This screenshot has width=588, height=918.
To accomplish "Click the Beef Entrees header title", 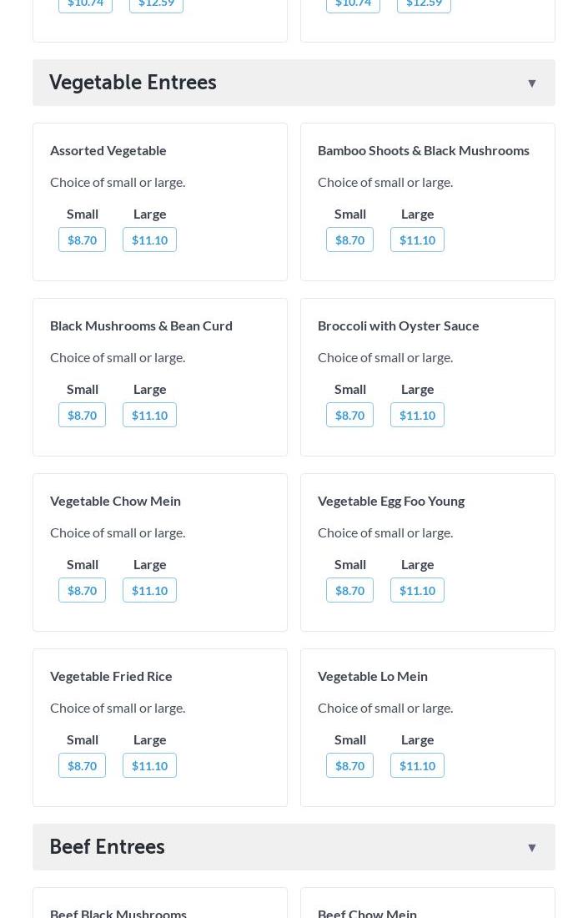I will [x=107, y=847].
